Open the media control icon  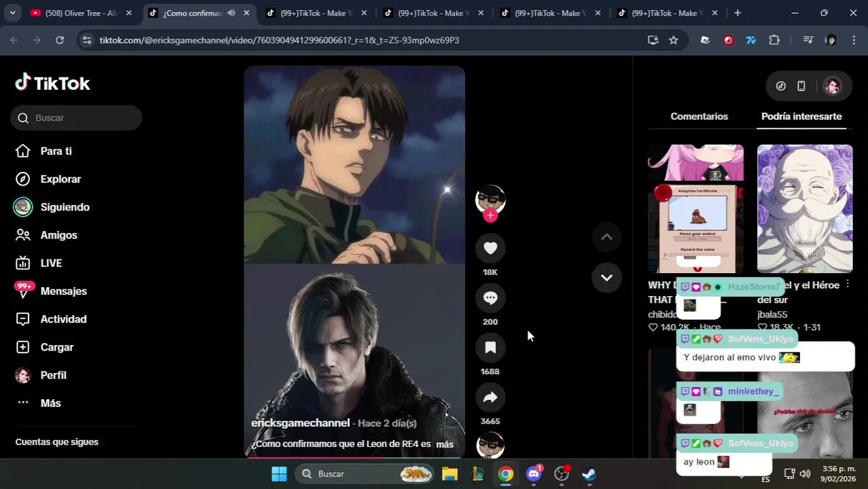[x=808, y=40]
